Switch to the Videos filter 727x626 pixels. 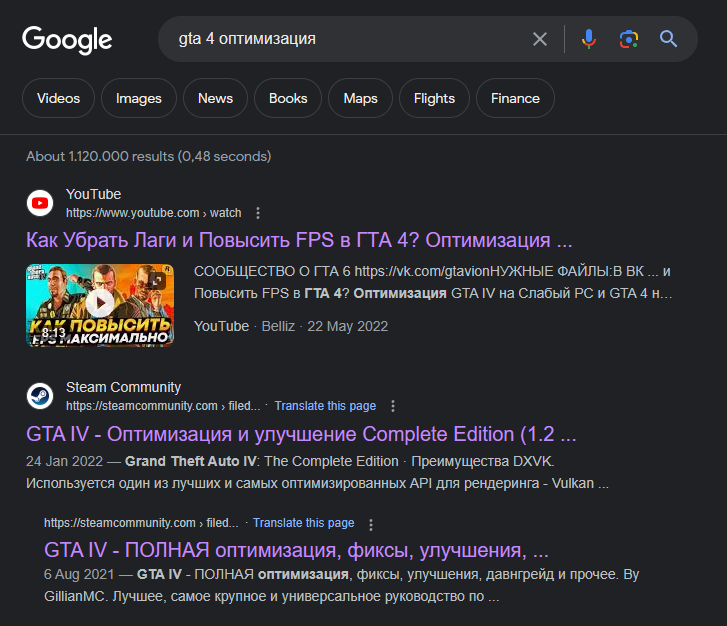pyautogui.click(x=58, y=99)
